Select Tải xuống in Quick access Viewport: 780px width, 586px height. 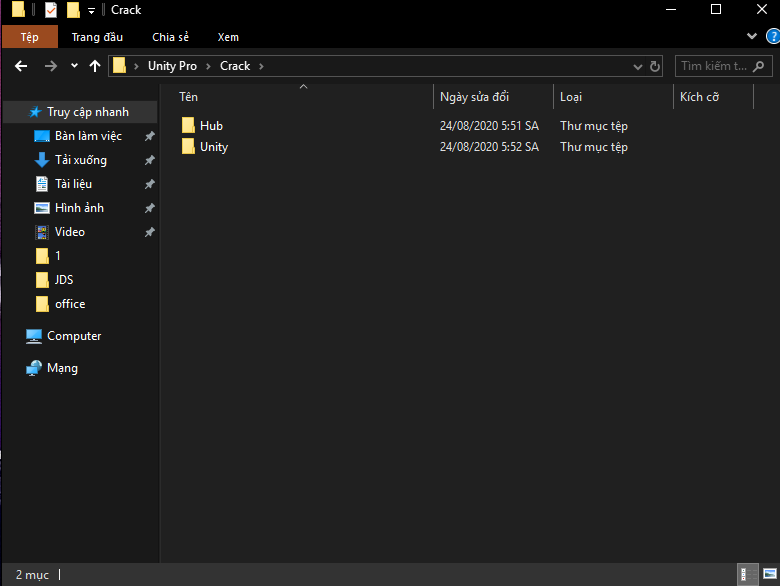click(80, 160)
